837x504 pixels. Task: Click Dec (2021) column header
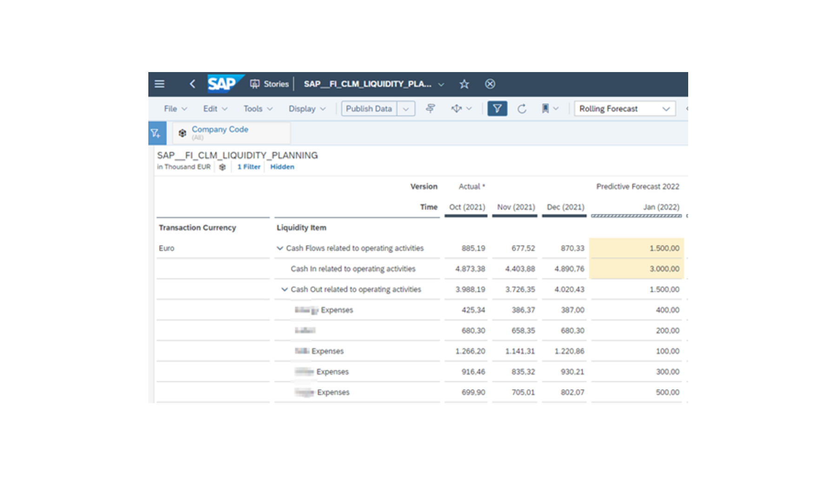[x=565, y=207]
